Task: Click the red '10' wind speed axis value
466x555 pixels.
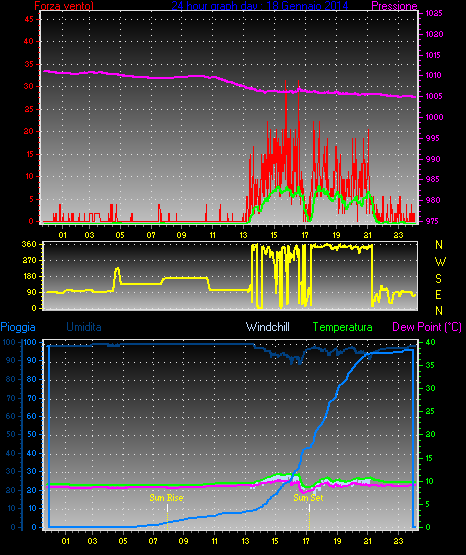Action: click(29, 176)
